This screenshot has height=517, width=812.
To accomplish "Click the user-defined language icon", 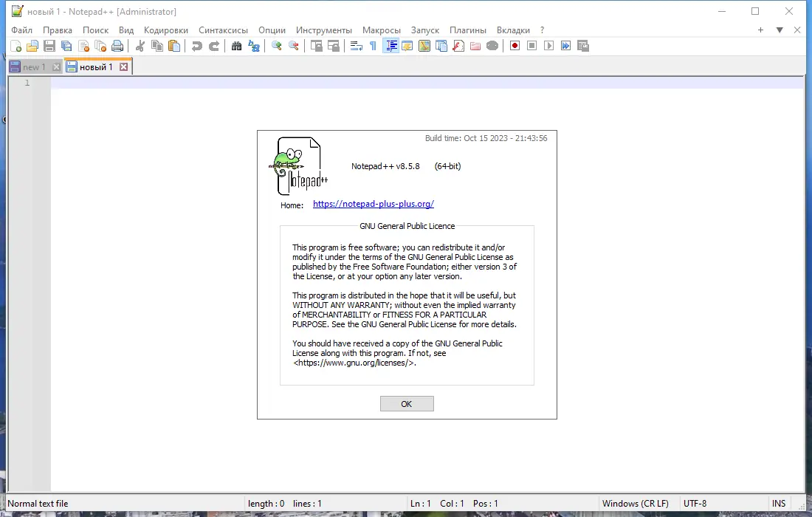I will 407,46.
